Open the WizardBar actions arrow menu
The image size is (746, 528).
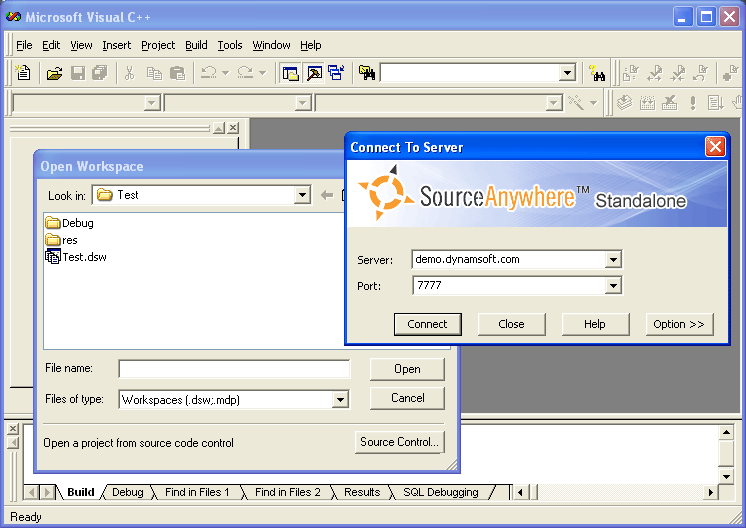pos(593,102)
